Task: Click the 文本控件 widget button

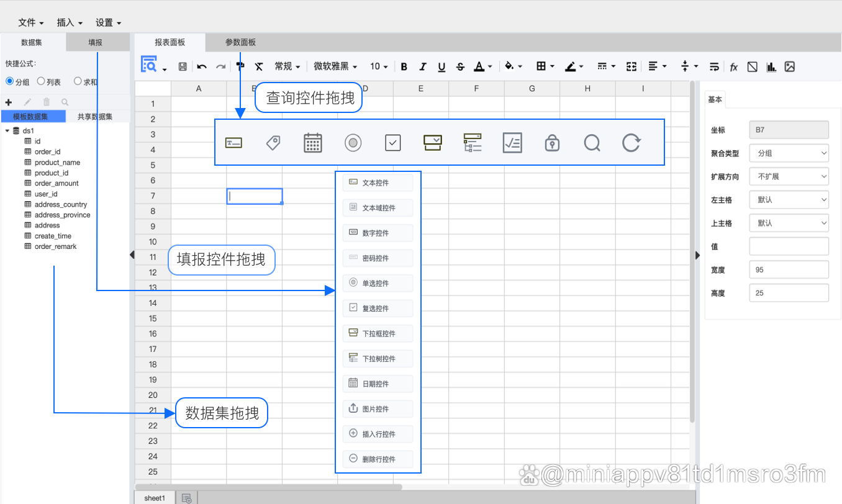Action: pos(378,183)
